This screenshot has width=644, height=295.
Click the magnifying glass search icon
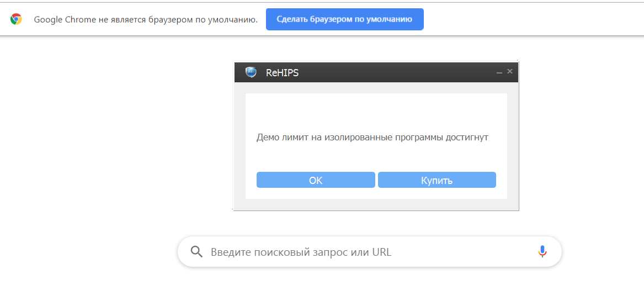[x=196, y=252]
